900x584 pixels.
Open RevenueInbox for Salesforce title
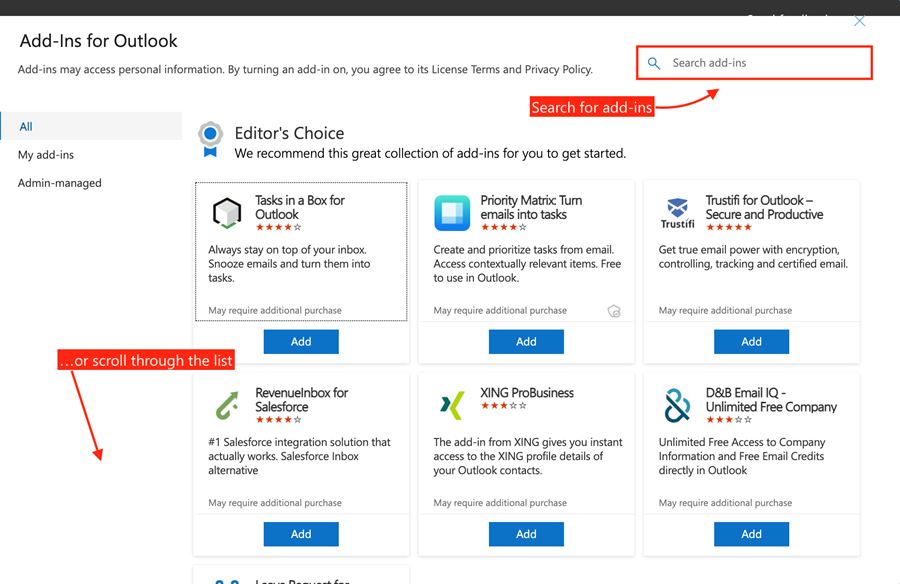301,400
